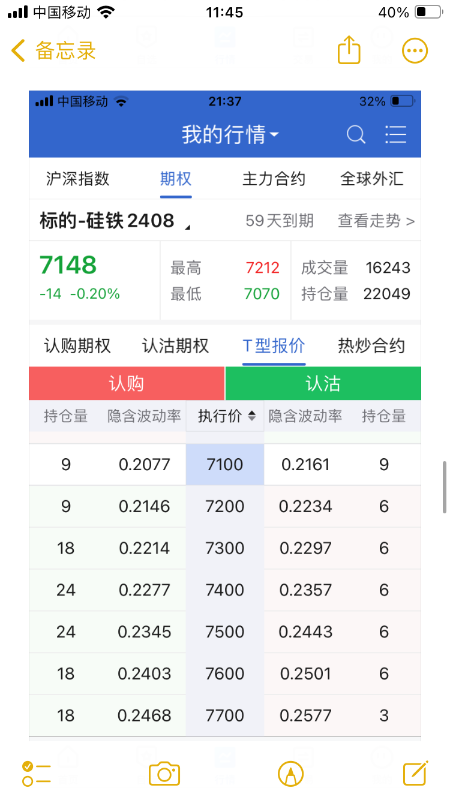The height and width of the screenshot is (800, 450).
Task: Select the 认购期权 tab
Action: pos(78,346)
